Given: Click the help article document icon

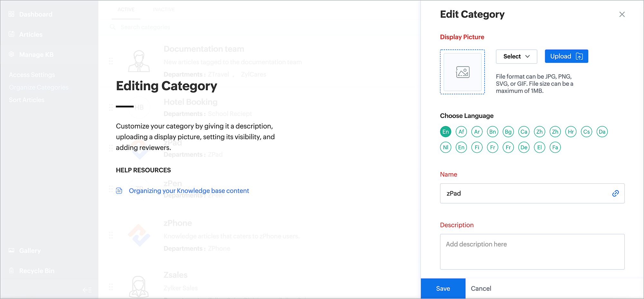Looking at the screenshot, I should click(x=119, y=191).
